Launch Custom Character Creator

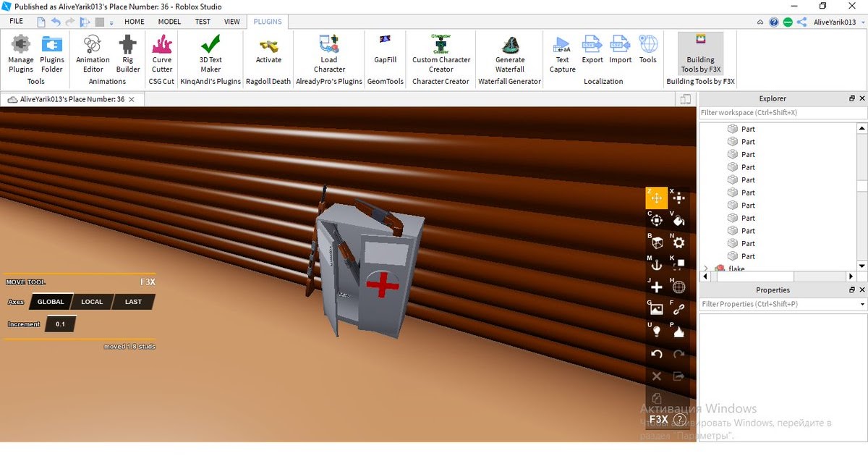coord(441,54)
